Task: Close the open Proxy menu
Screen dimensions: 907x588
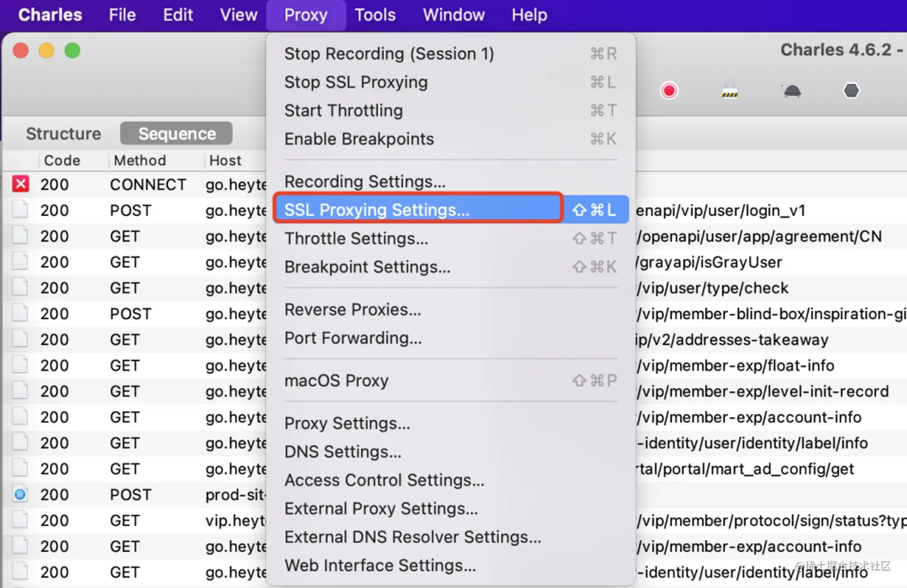Action: tap(306, 15)
